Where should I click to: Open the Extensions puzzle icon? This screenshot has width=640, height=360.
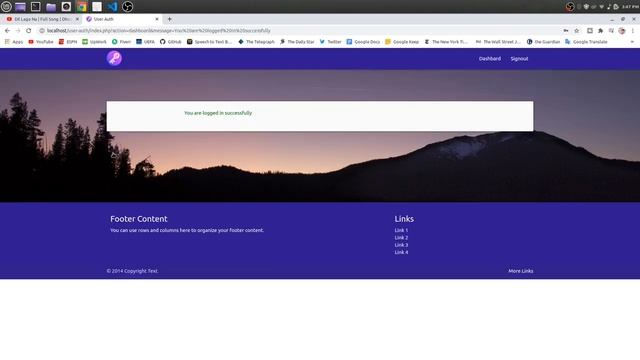click(600, 31)
